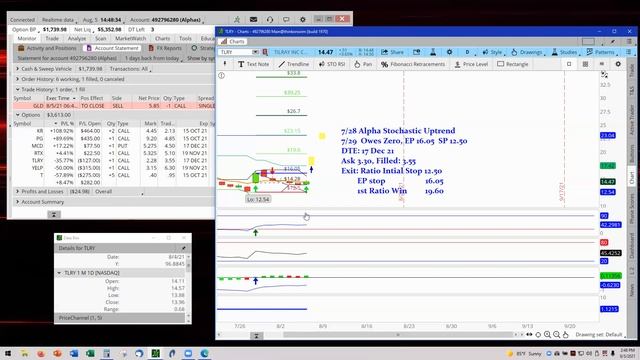Expand the Account Summary section
This screenshot has width=640, height=360.
pos(18,202)
